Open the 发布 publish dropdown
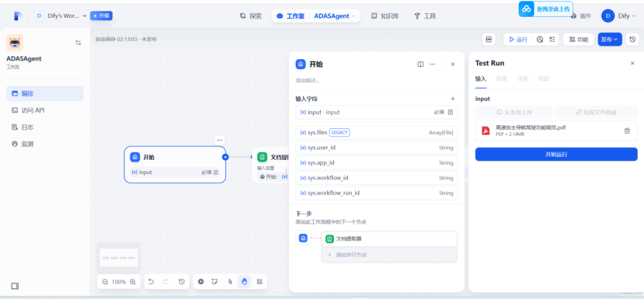Image resolution: width=644 pixels, height=299 pixels. (x=609, y=39)
